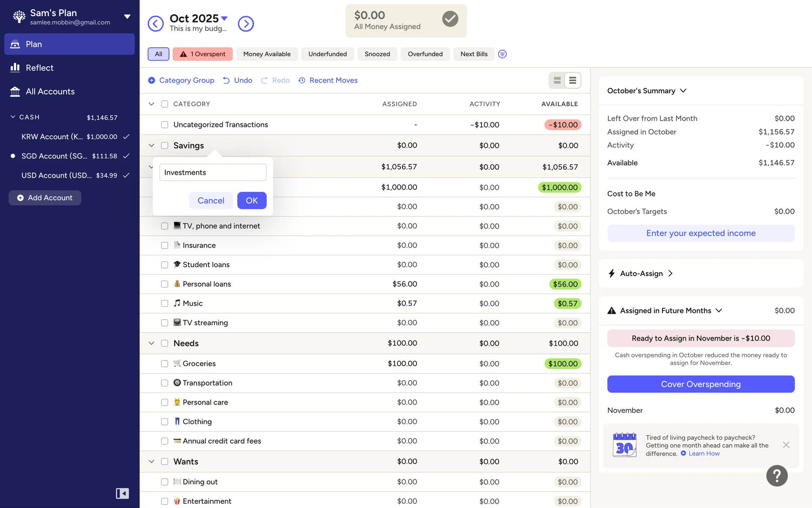Open Reflect in sidebar
Image resolution: width=812 pixels, height=508 pixels.
39,68
